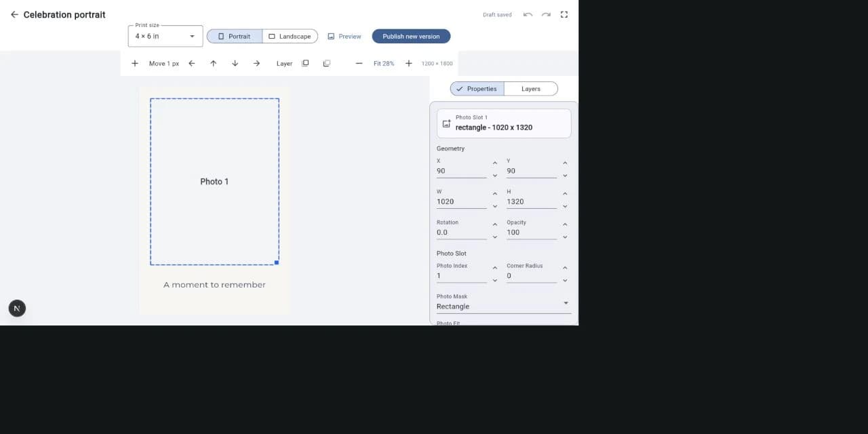The width and height of the screenshot is (868, 434).
Task: Increase the X value with up chevron
Action: [495, 163]
